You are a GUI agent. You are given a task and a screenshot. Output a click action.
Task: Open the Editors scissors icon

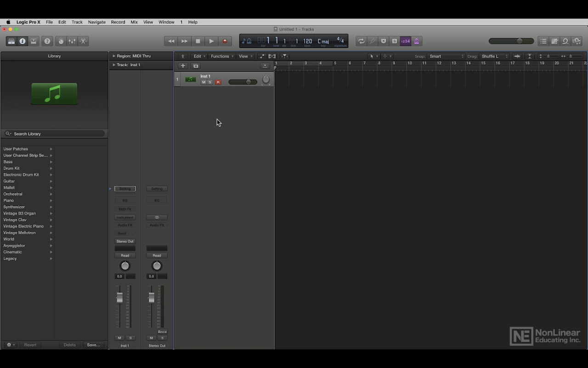pyautogui.click(x=83, y=41)
